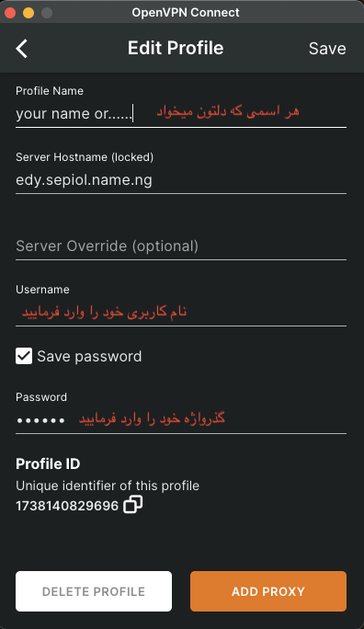364x629 pixels.
Task: Click into Server Override (optional) field
Action: click(181, 246)
